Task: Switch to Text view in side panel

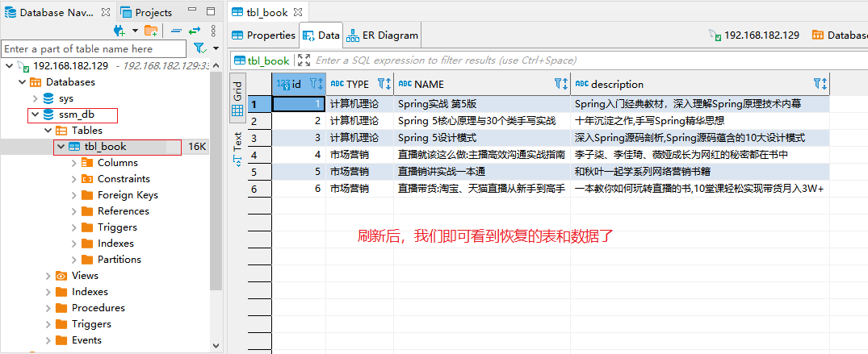Action: tap(237, 148)
